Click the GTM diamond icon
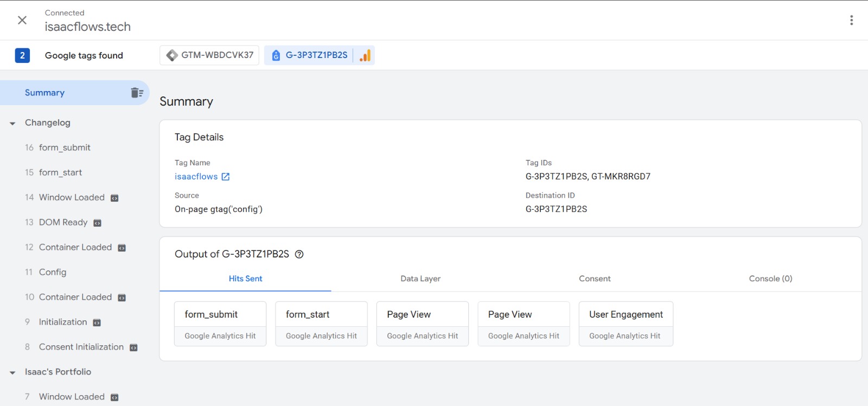868x406 pixels. pos(172,55)
